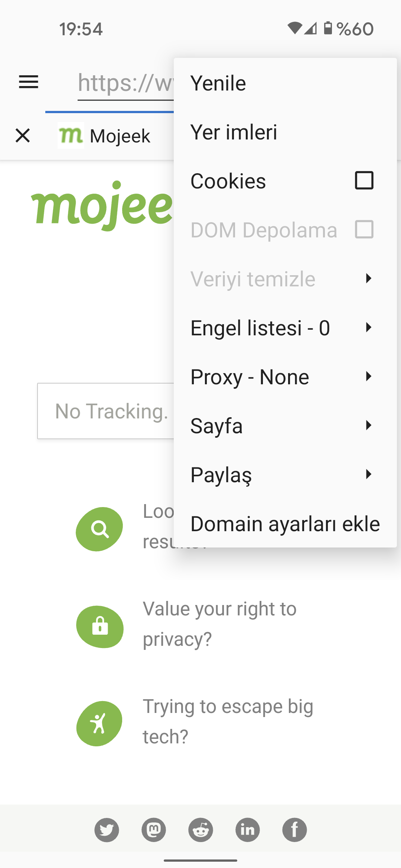Click the green search magnifier icon
The width and height of the screenshot is (401, 868).
(x=100, y=529)
